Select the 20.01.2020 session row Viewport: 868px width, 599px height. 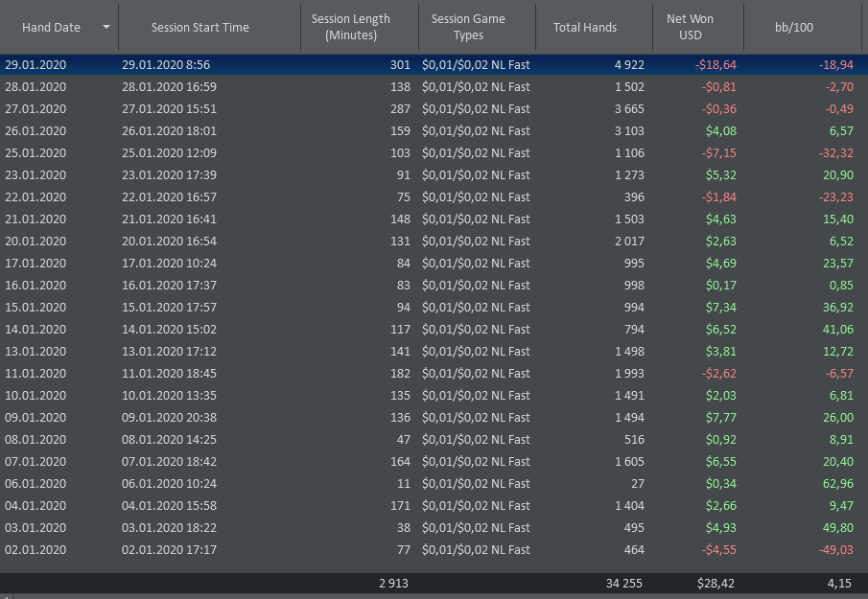434,242
